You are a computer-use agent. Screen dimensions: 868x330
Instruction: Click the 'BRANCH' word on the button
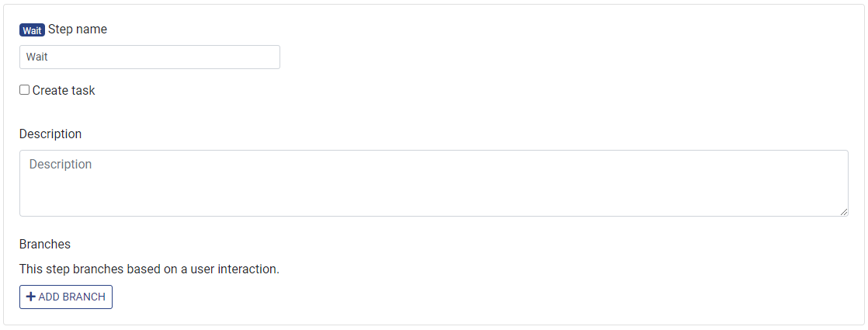click(x=85, y=297)
